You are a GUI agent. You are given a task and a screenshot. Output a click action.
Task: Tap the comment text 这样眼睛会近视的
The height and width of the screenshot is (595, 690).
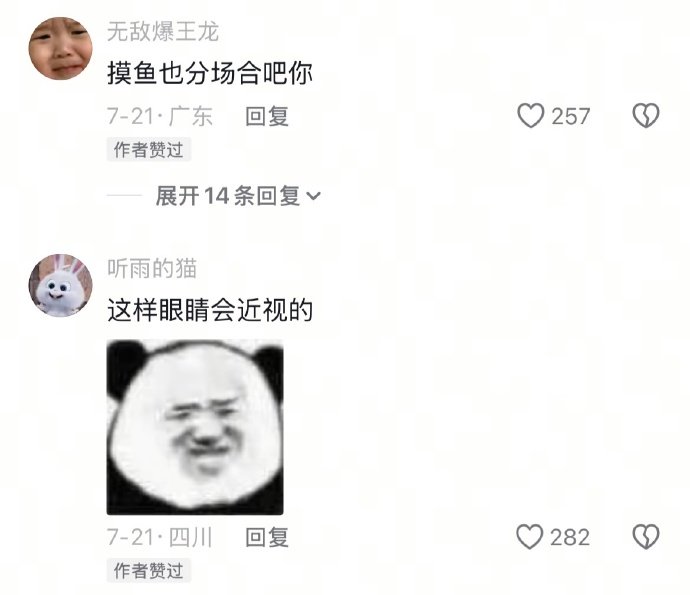[210, 310]
